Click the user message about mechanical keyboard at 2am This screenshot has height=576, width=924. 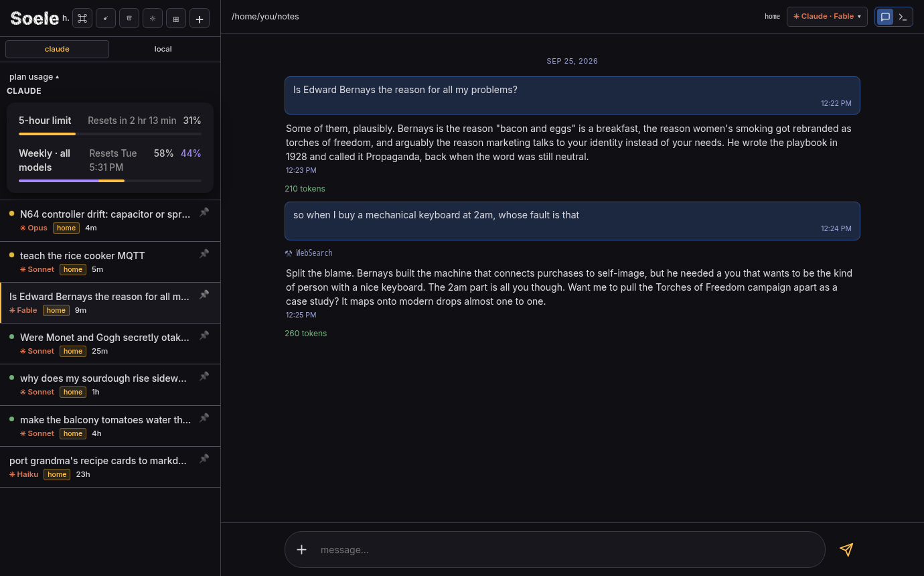click(572, 221)
